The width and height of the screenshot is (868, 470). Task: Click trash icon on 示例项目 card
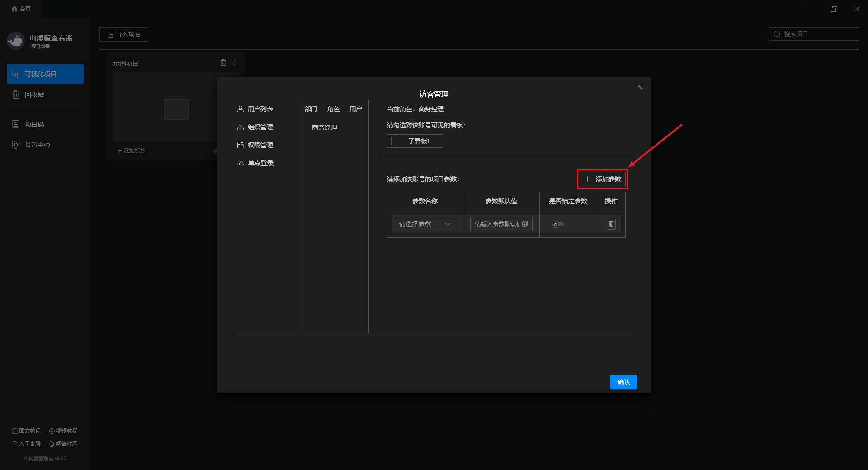point(223,62)
